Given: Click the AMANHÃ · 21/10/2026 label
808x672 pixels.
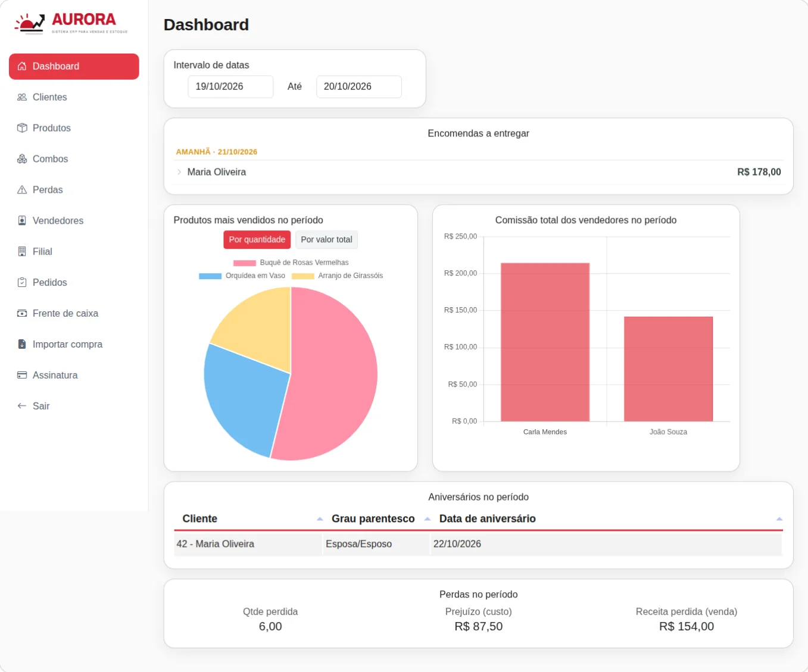Looking at the screenshot, I should 217,152.
